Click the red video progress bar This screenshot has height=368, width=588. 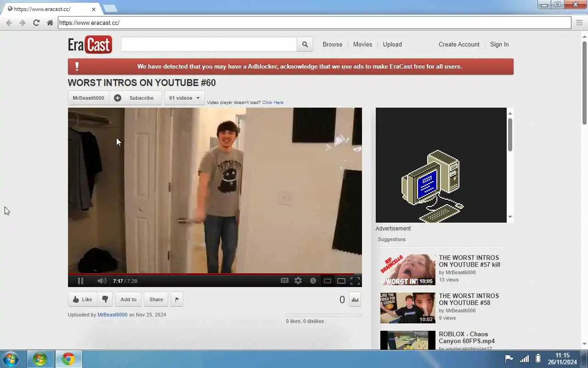coord(215,274)
